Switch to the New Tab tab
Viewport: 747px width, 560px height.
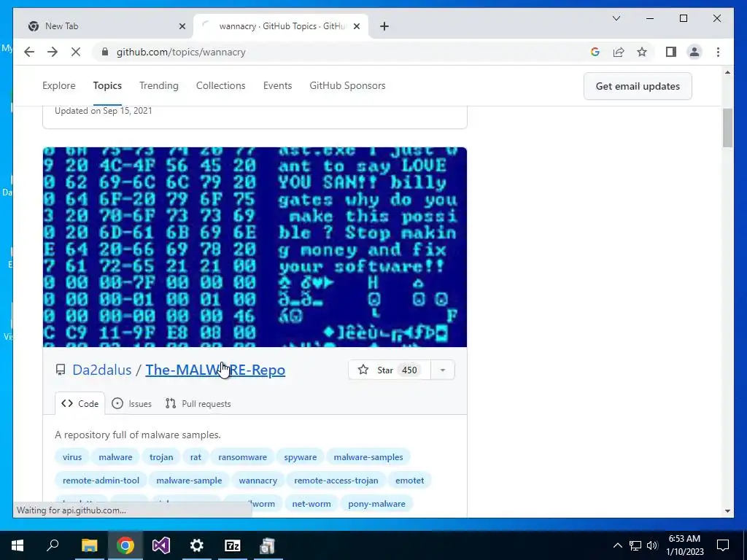(104, 26)
